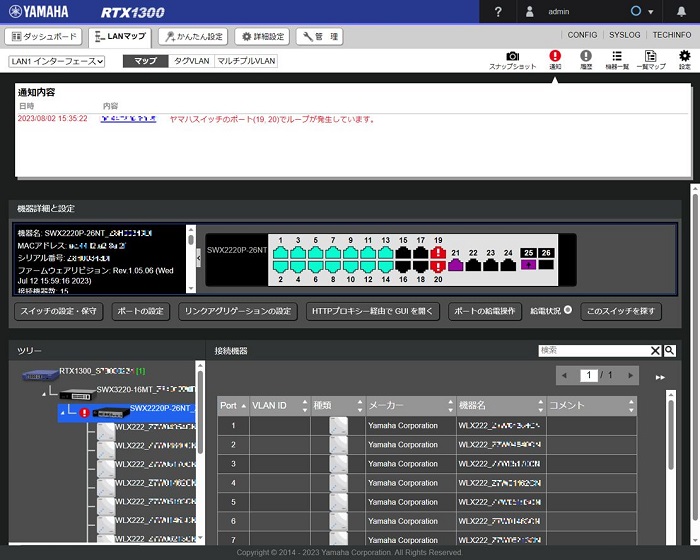Click the Snapshot camera icon
Screen dimensions: 700x560
coord(512,56)
